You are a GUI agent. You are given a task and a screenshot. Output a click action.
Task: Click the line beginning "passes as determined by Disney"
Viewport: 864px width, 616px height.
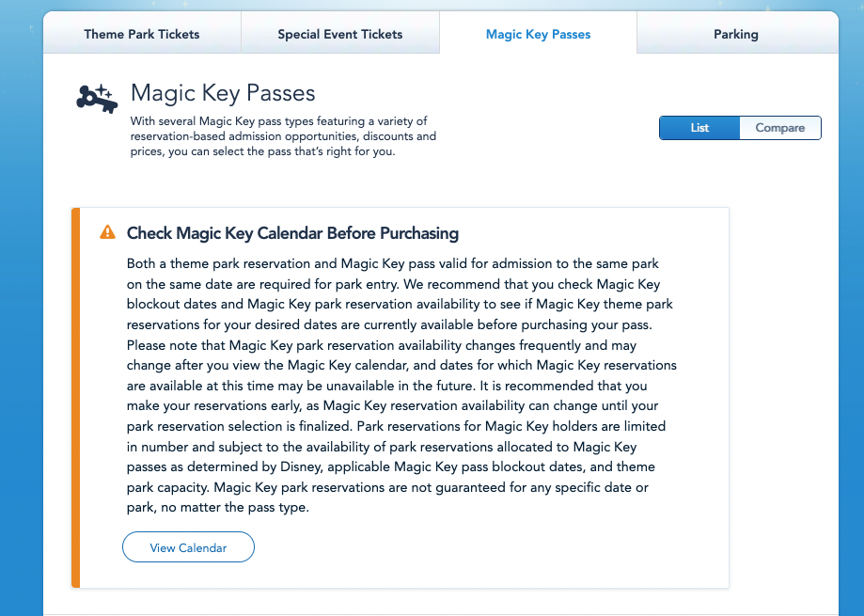(391, 466)
